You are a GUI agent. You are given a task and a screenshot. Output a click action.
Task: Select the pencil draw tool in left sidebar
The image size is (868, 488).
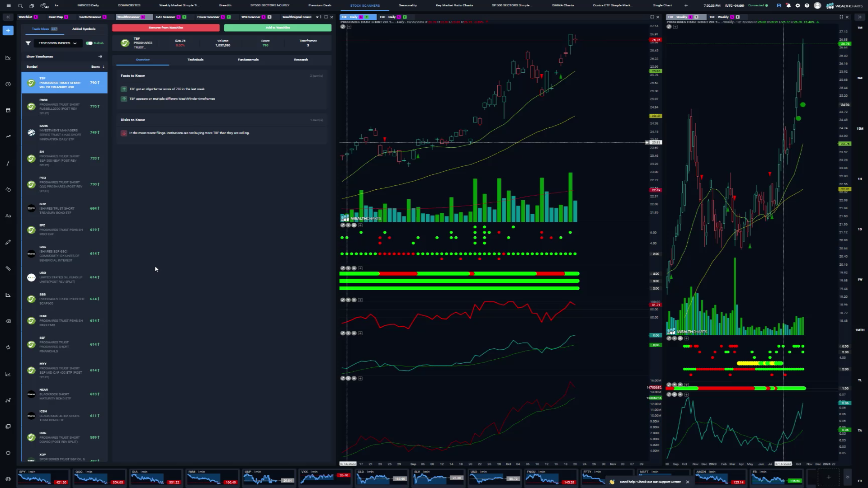tap(8, 242)
